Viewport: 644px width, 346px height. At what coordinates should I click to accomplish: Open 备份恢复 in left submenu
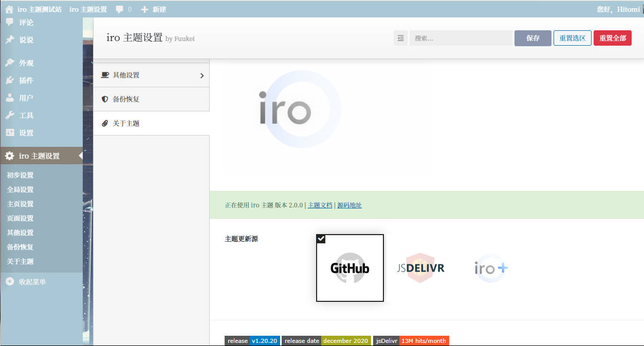click(x=20, y=247)
